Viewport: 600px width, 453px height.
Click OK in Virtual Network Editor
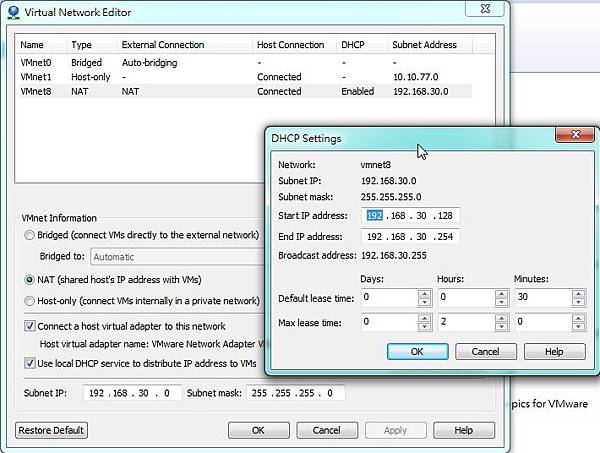click(x=259, y=430)
